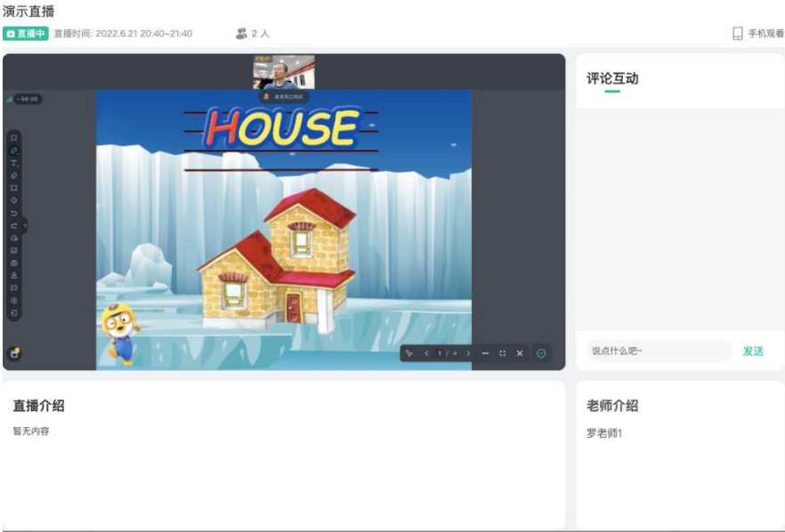Collapse the left whiteboard toolbar handle

[25, 226]
